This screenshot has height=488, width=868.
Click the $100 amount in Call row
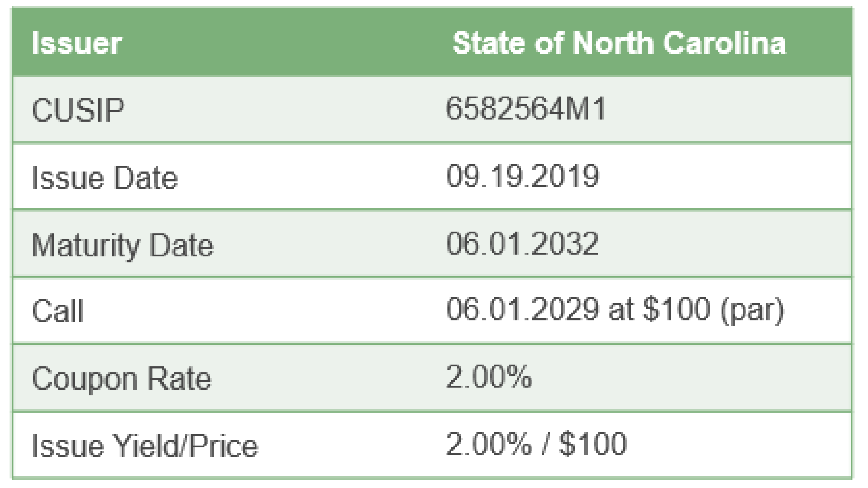pos(676,310)
